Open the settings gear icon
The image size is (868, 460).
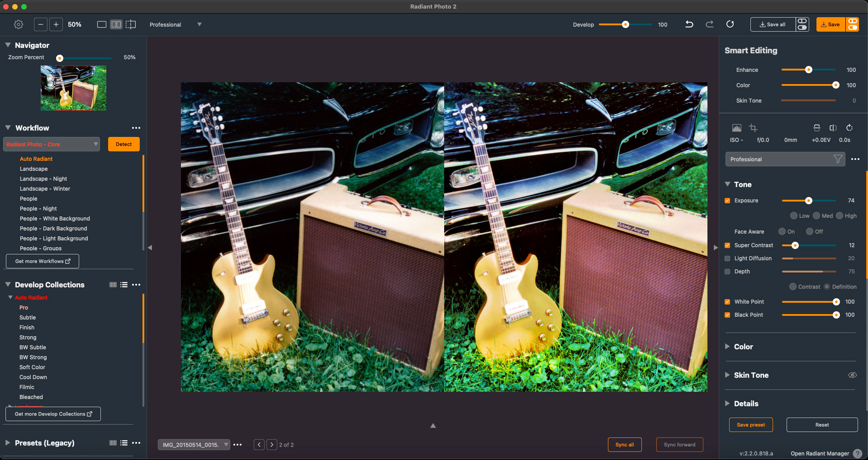[x=19, y=24]
